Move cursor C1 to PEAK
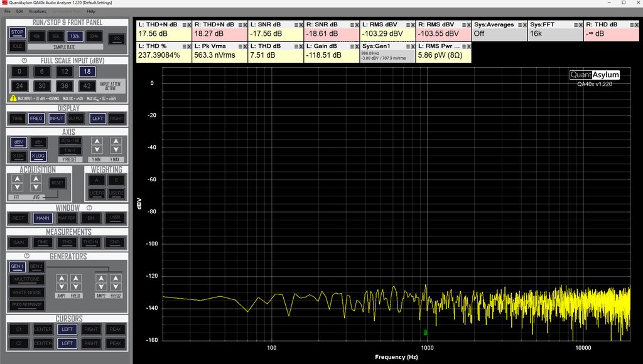The height and width of the screenshot is (364, 643). tap(116, 329)
